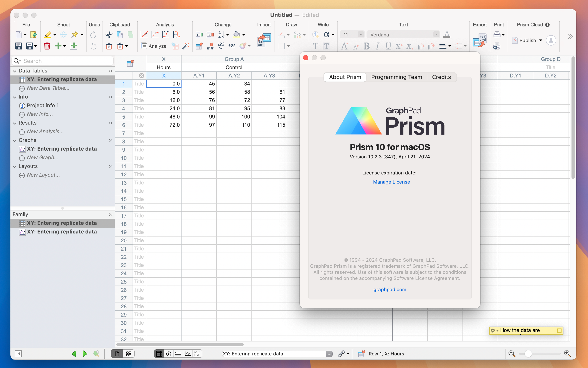Toggle the navigator sidebar panel icon
The width and height of the screenshot is (588, 368).
pos(18,354)
